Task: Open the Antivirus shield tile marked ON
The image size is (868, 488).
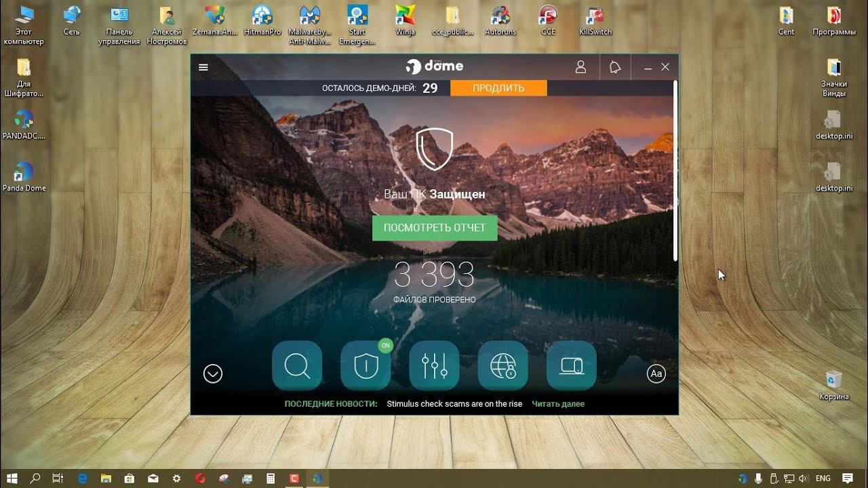Action: [x=366, y=365]
